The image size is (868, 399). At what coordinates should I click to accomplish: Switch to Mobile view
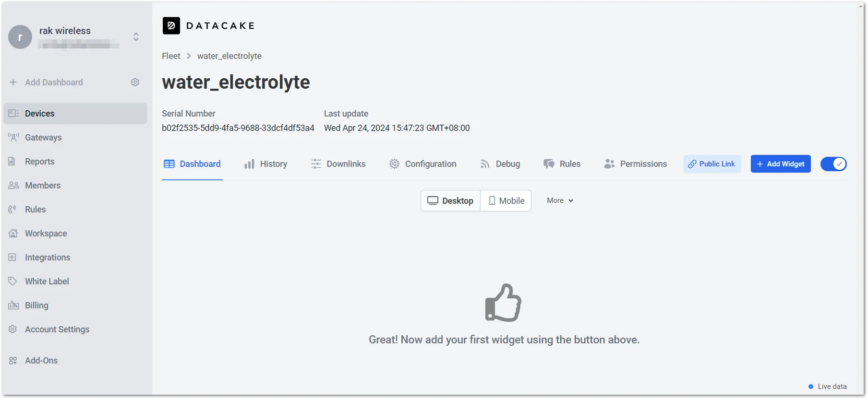click(506, 201)
